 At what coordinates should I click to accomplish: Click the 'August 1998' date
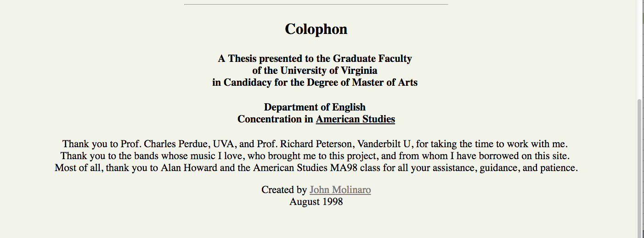tap(316, 202)
